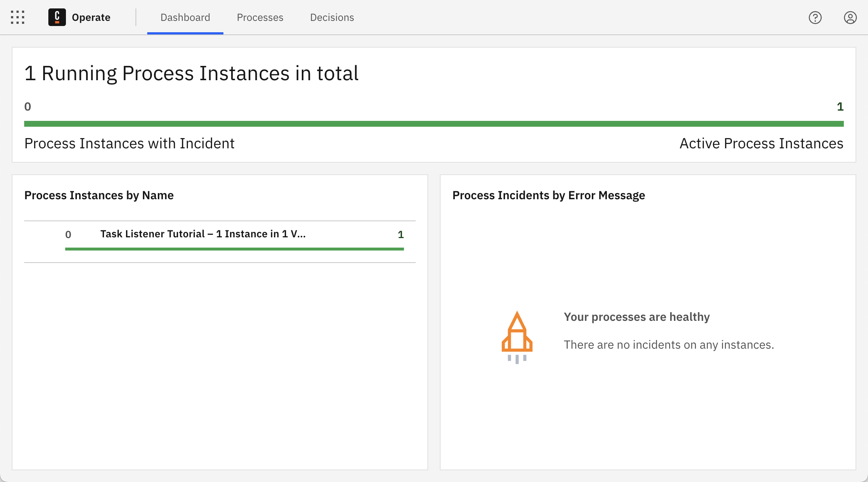Click the account avatar in the header
This screenshot has width=868, height=482.
[850, 17]
